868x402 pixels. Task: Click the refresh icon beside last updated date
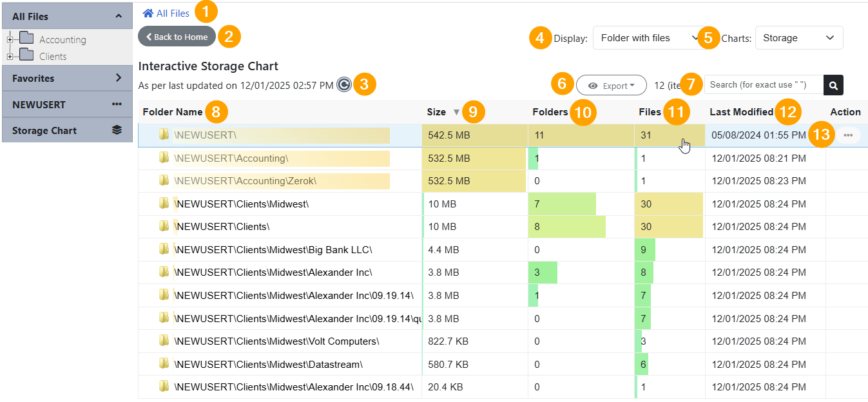tap(344, 85)
